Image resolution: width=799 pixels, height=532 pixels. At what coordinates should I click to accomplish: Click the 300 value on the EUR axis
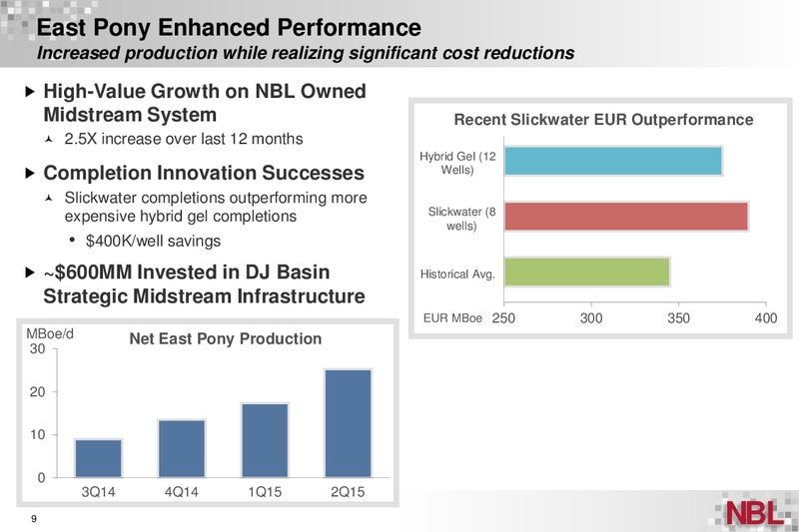coord(591,318)
